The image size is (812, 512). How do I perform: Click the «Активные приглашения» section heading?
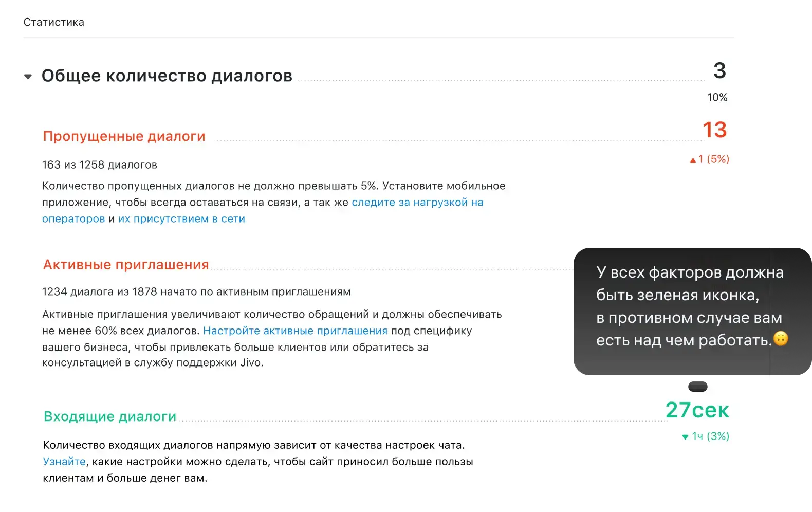[x=125, y=264]
